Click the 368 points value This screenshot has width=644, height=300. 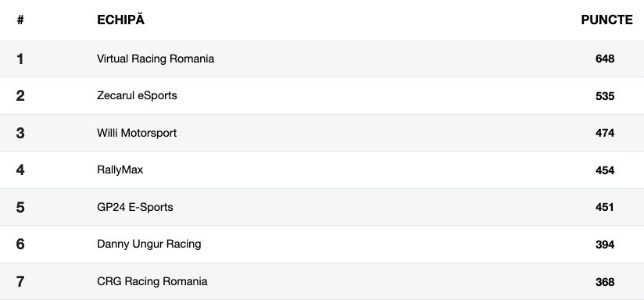[x=605, y=282]
